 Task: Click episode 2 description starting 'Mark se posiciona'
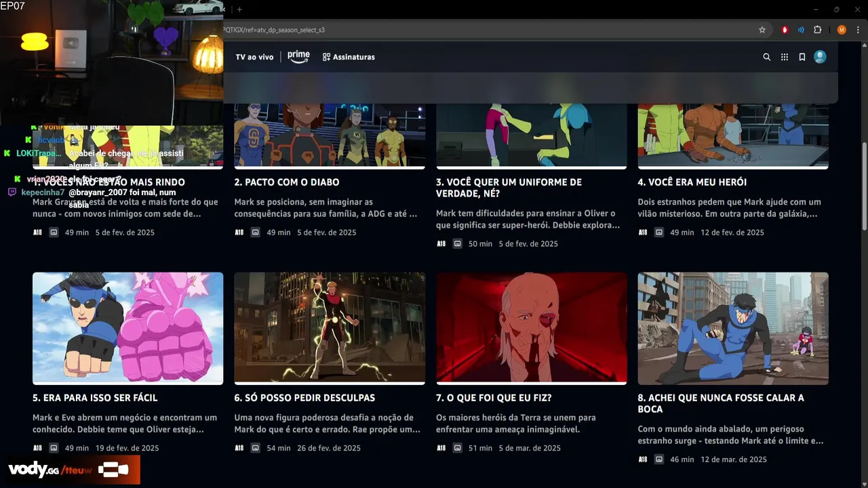click(x=326, y=208)
